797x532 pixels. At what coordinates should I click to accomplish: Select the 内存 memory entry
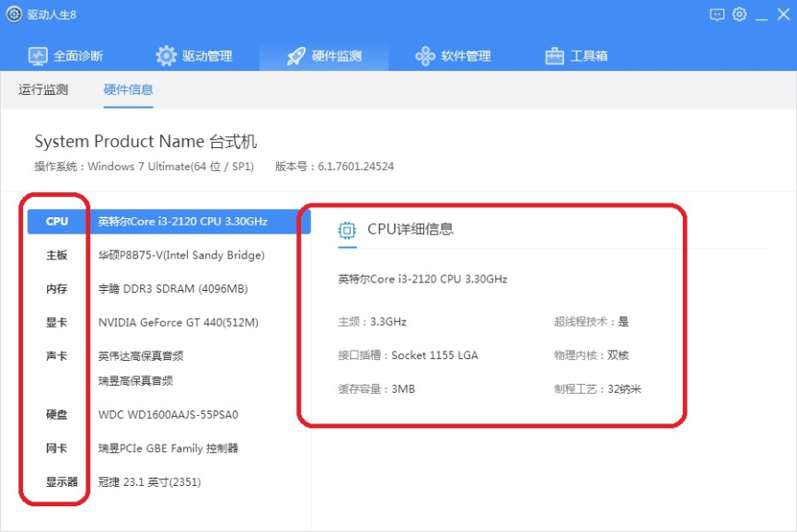56,288
